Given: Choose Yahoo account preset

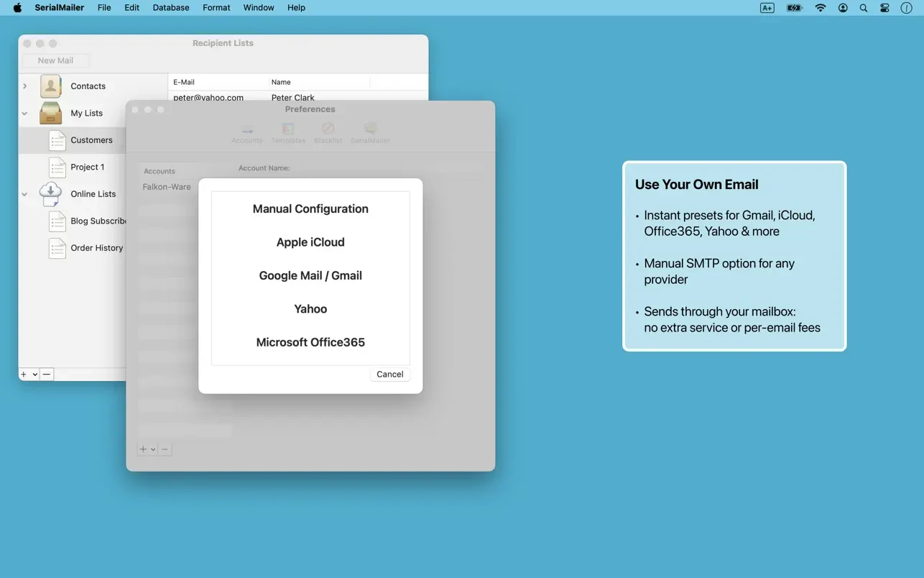Looking at the screenshot, I should pos(310,309).
